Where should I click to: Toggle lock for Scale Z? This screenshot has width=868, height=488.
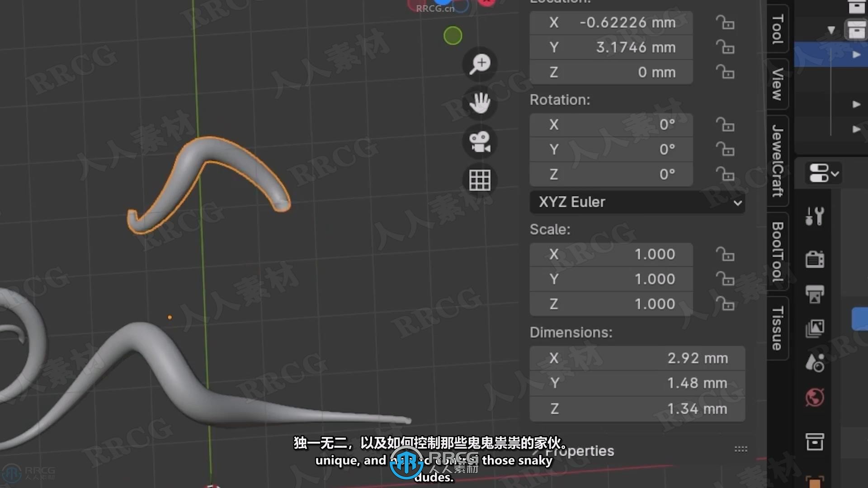[725, 304]
